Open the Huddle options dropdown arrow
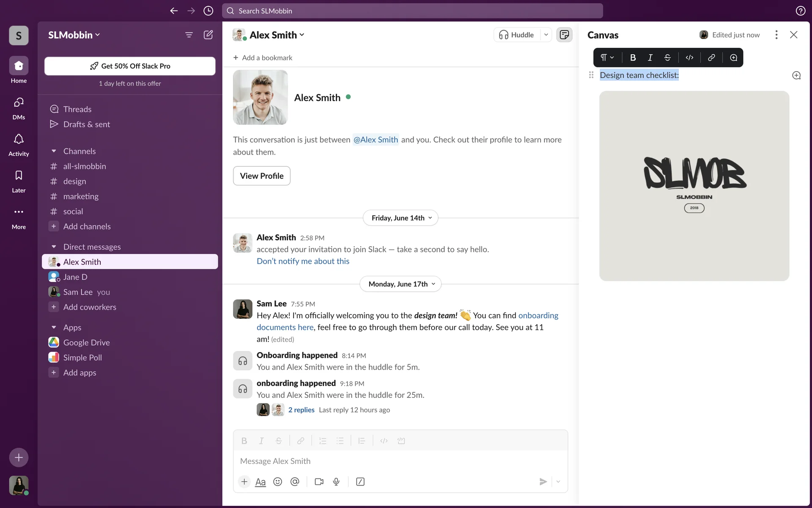This screenshot has height=508, width=812. point(546,35)
